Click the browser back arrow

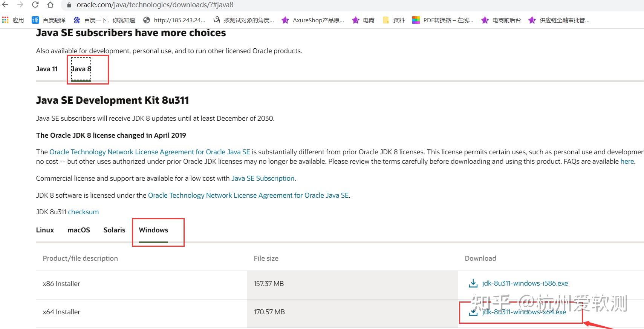[5, 5]
